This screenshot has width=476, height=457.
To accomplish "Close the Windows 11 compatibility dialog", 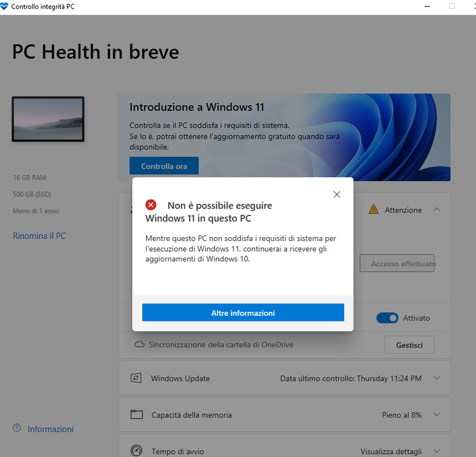I will [336, 194].
